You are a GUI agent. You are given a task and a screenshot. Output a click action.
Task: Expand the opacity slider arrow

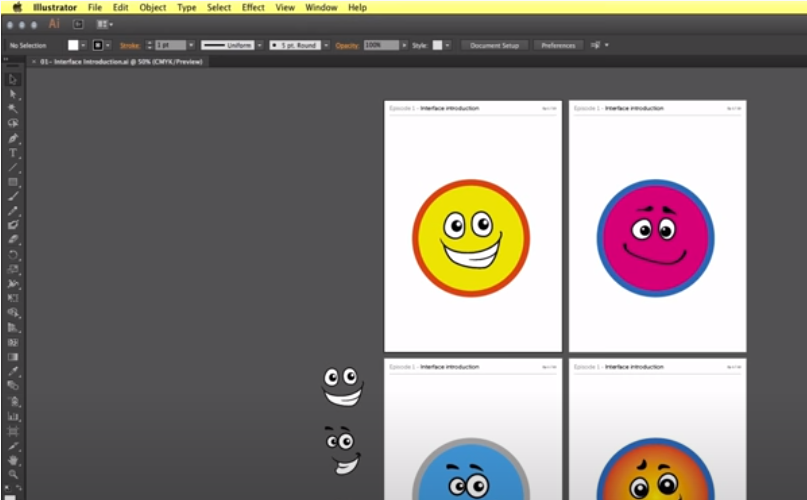[405, 45]
